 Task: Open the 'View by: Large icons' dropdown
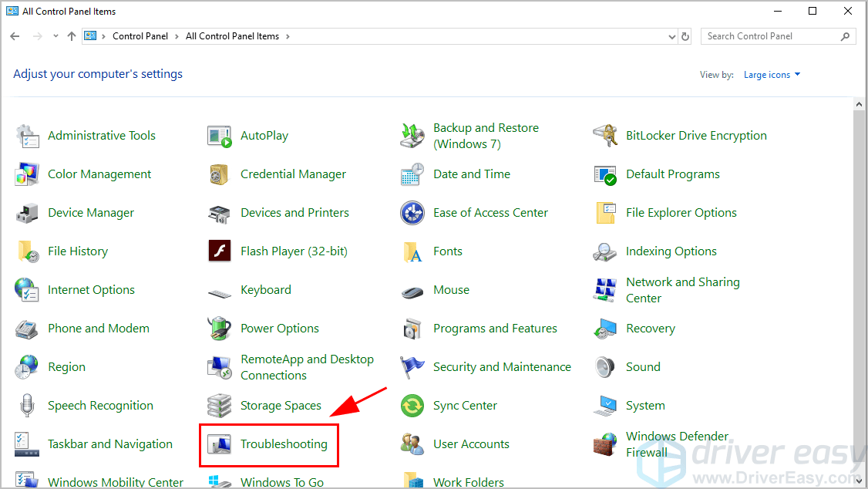pos(771,74)
